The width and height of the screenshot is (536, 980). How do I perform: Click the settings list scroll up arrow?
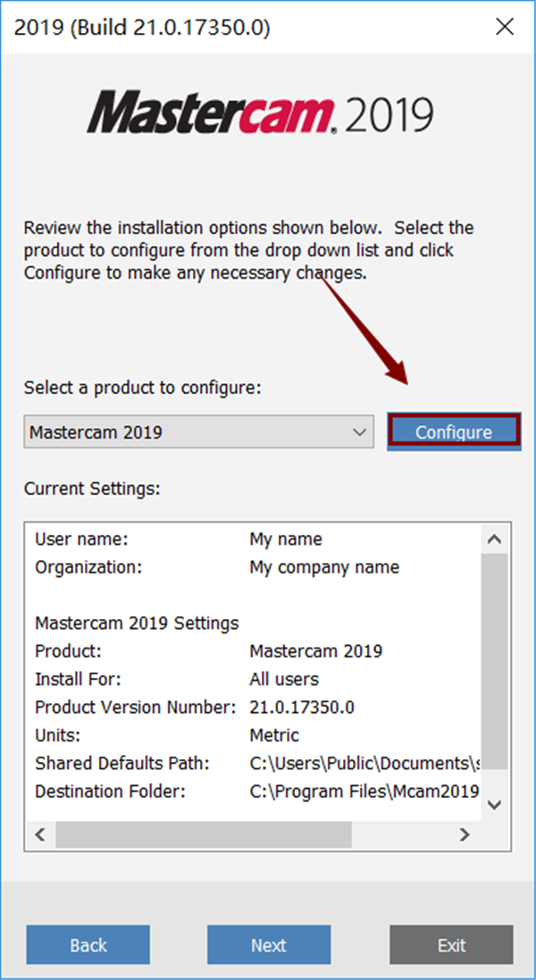(494, 539)
